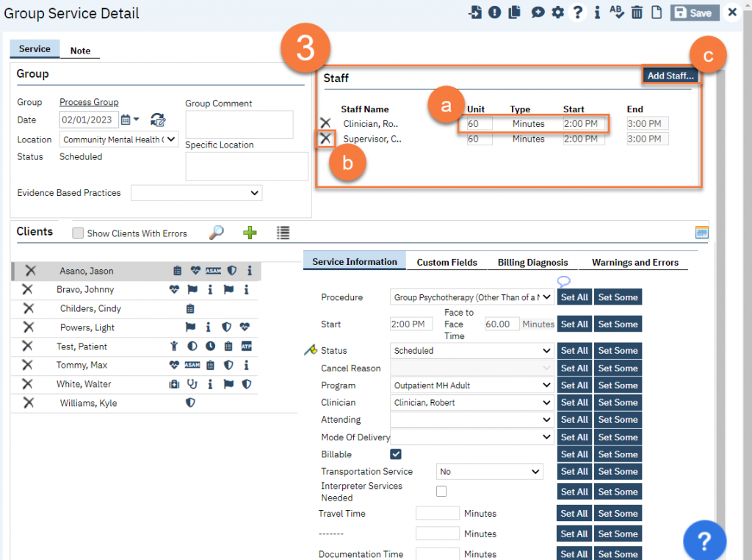752x560 pixels.
Task: Open the Billing Diagnosis tab
Action: click(x=532, y=262)
